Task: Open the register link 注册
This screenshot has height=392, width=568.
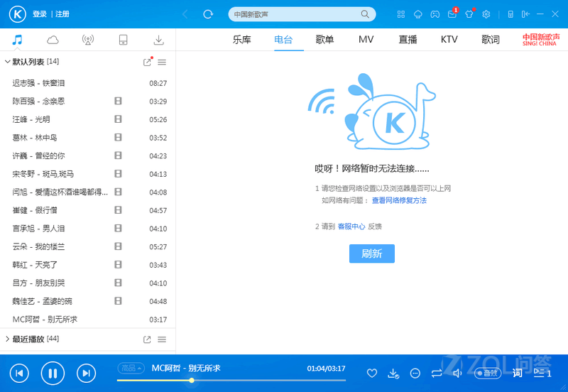Action: [x=62, y=14]
